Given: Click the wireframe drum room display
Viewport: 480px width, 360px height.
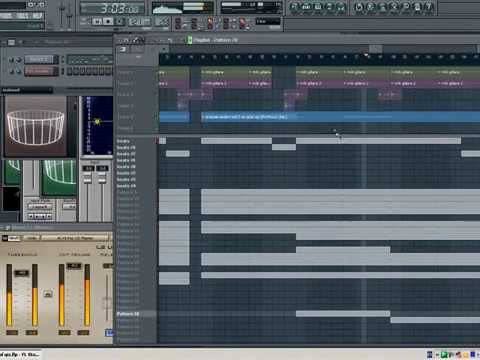Looking at the screenshot, I should click(36, 126).
